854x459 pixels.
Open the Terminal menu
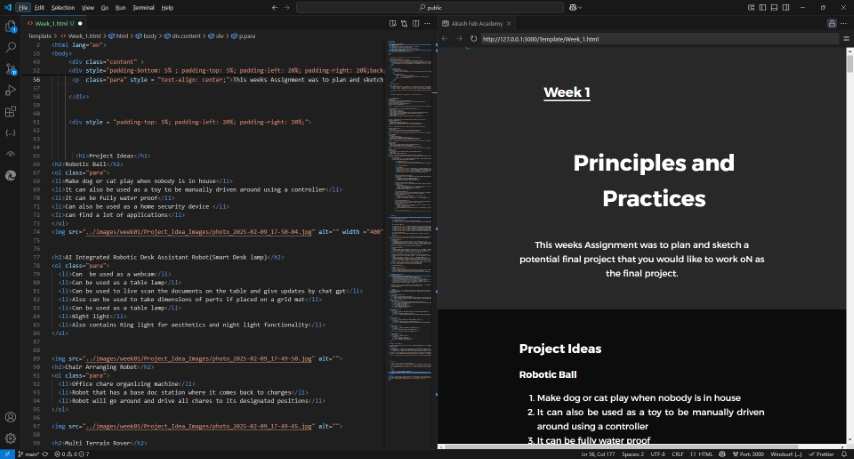(143, 8)
